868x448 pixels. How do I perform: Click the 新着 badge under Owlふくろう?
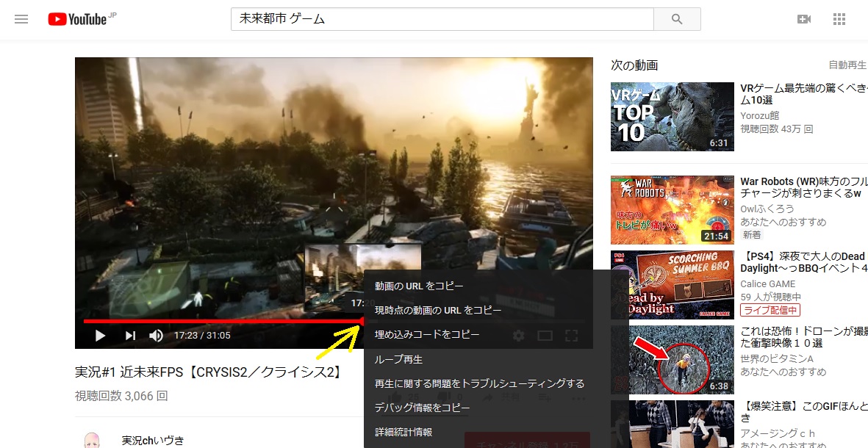[x=752, y=235]
